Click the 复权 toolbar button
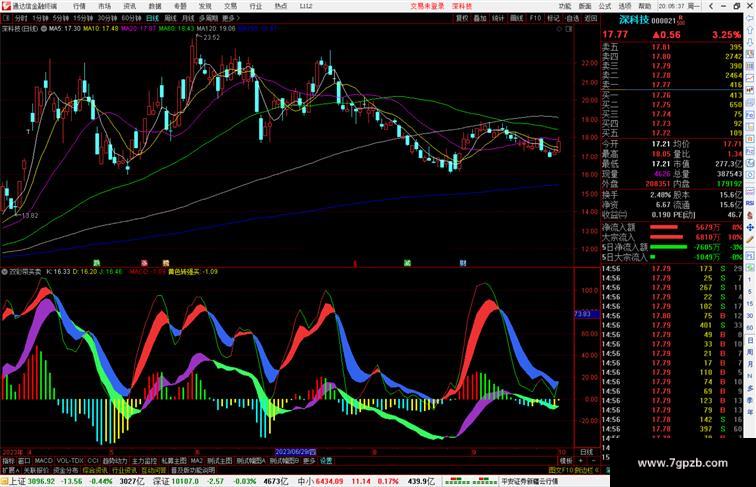The image size is (756, 487). [x=462, y=18]
